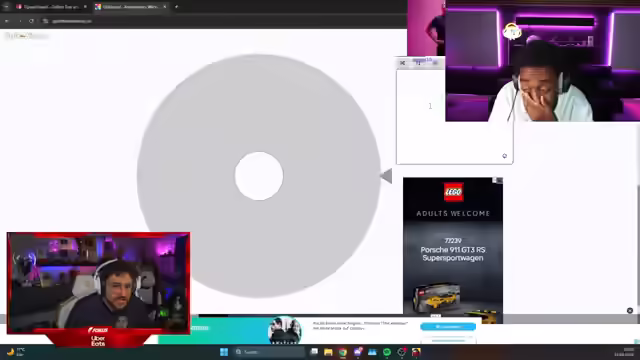Open the bottom banner ad's circular picture
Viewport: 640px width, 360px height.
[x=284, y=330]
